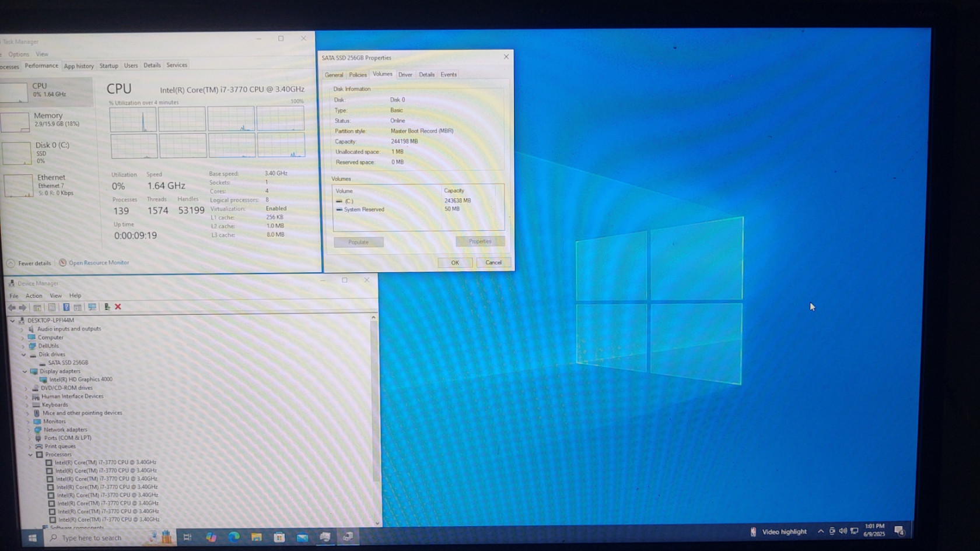Open File Explorer from the taskbar

(257, 537)
